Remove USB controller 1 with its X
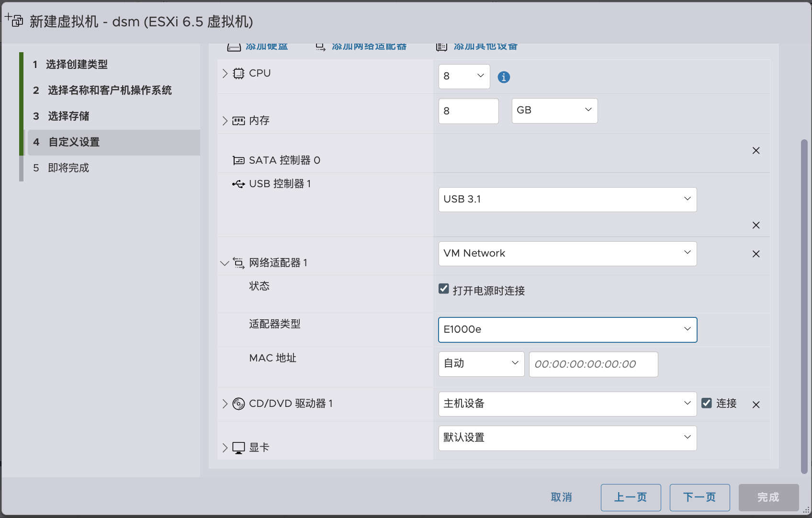The height and width of the screenshot is (518, 812). pyautogui.click(x=756, y=225)
